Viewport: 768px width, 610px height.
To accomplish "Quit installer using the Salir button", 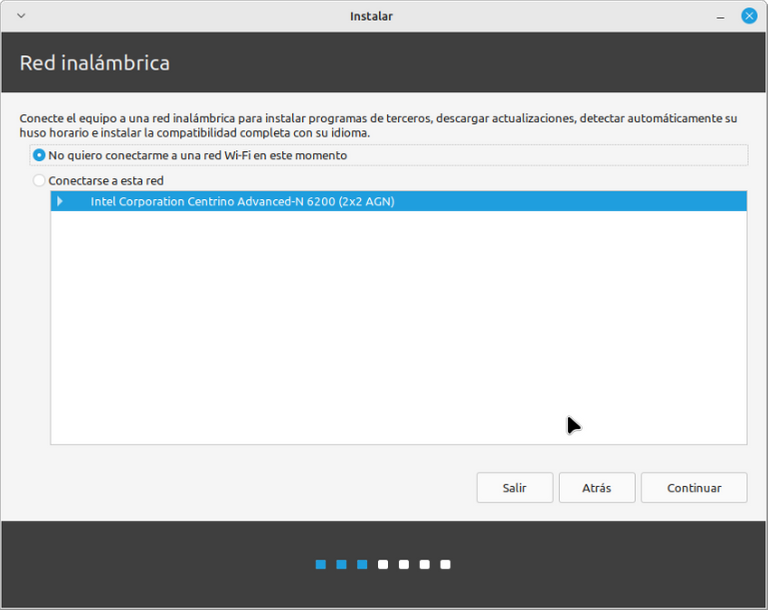I will click(x=514, y=488).
